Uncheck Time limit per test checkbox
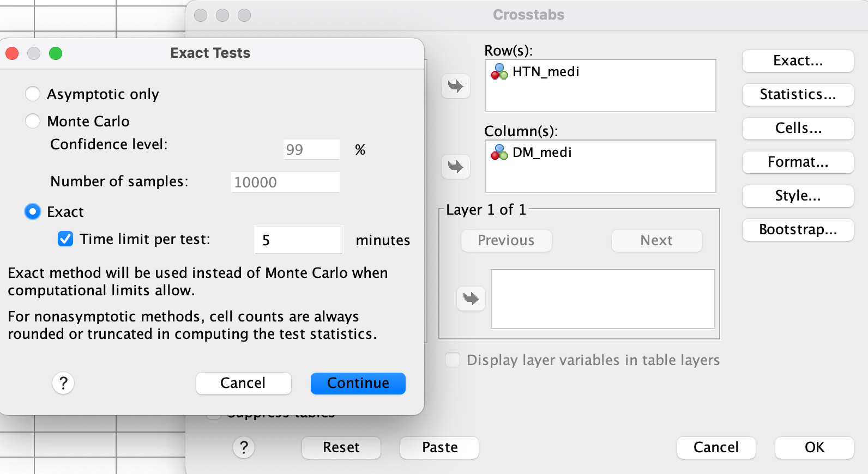Screen dimensions: 868x474 point(65,239)
